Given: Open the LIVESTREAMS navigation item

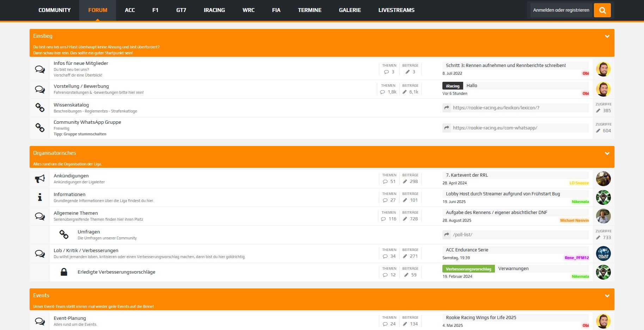Looking at the screenshot, I should pyautogui.click(x=396, y=10).
